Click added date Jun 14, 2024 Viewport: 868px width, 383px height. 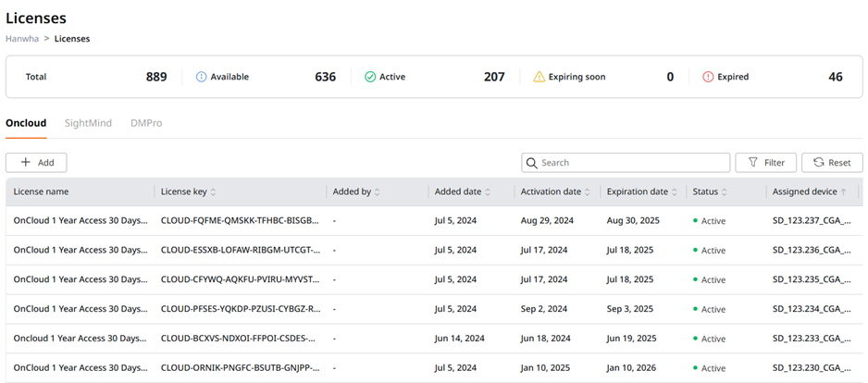460,339
